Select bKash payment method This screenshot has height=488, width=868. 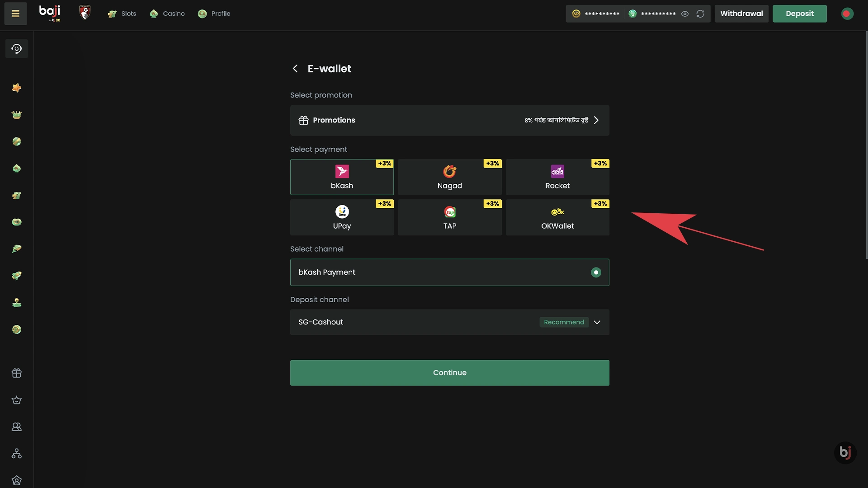coord(342,177)
